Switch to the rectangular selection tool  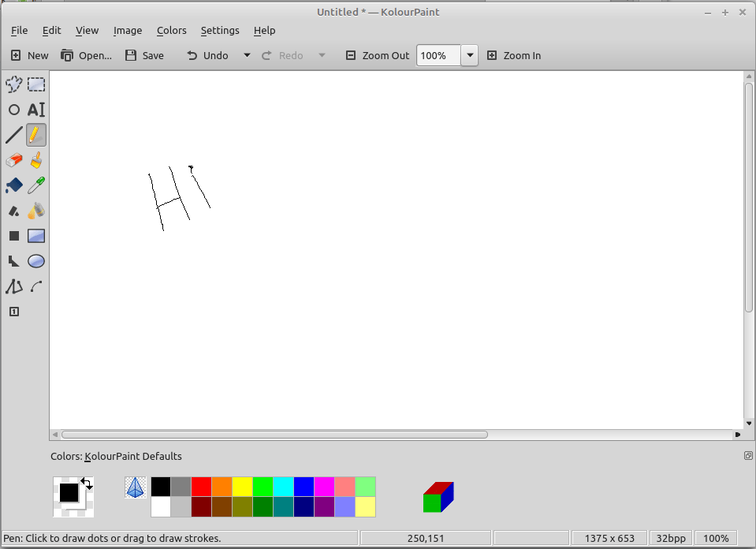pos(36,84)
